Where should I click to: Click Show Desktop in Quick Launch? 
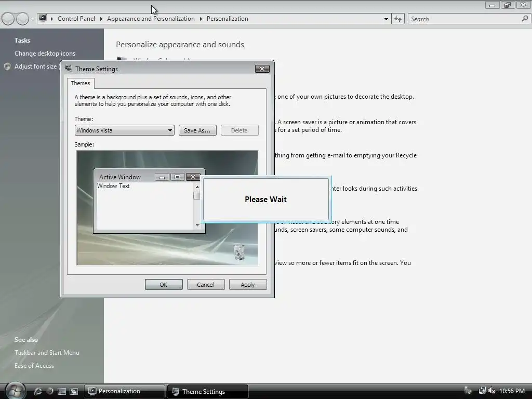pos(62,391)
